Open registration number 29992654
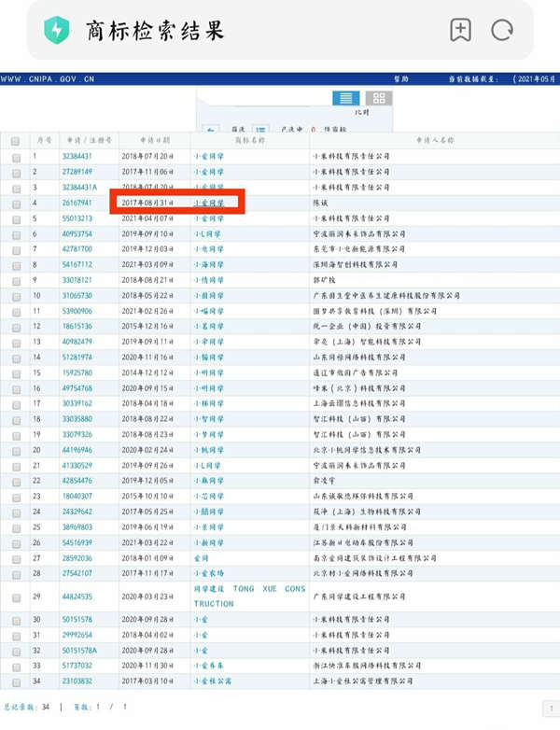This screenshot has height=730, width=560. (x=77, y=635)
